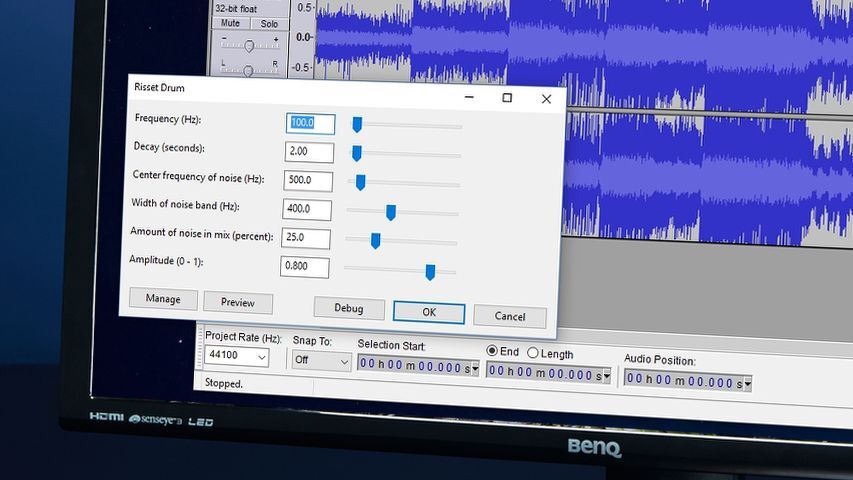Click the Frequency (Hz) input field

click(x=310, y=123)
